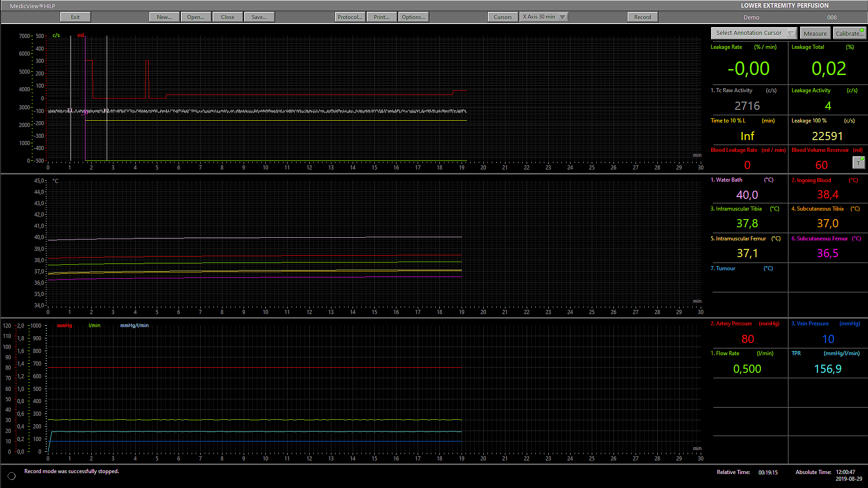Click the Print button
Viewport: 868px width, 488px height.
tap(381, 17)
